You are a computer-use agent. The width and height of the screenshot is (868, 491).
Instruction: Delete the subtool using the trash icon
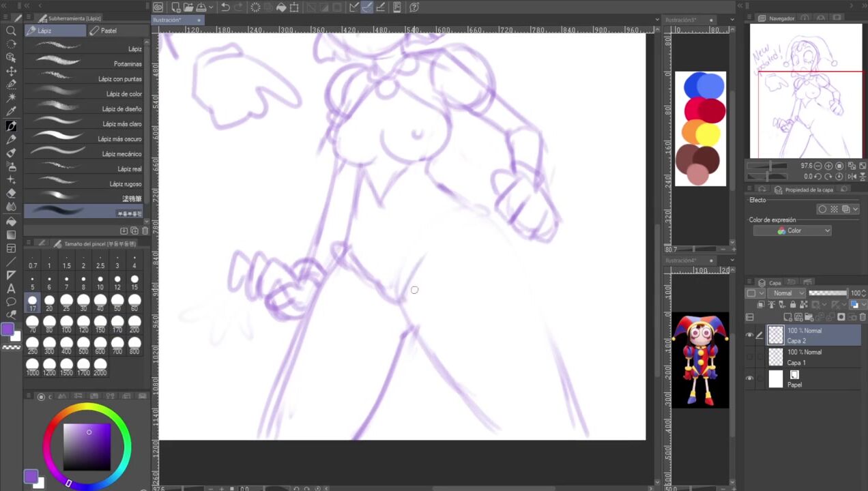(x=145, y=231)
